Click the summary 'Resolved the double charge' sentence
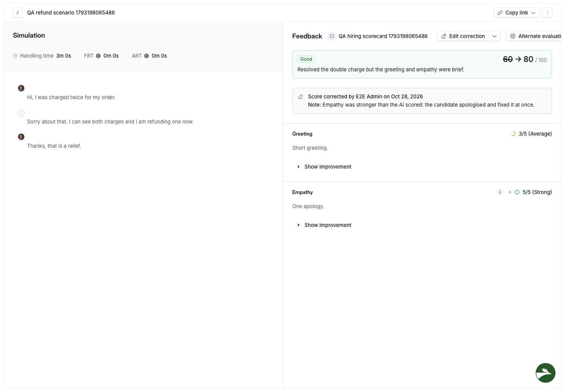 (381, 69)
